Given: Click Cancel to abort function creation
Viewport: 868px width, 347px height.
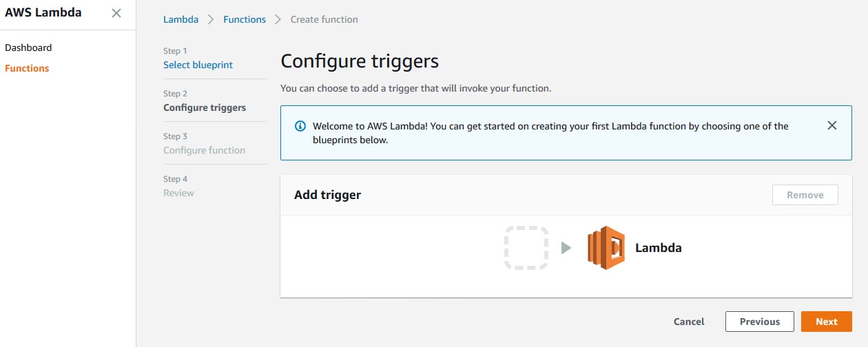Looking at the screenshot, I should coord(689,322).
